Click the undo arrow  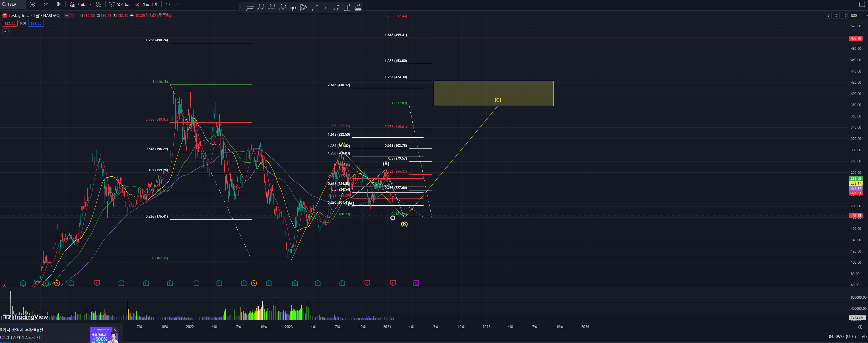click(168, 4)
